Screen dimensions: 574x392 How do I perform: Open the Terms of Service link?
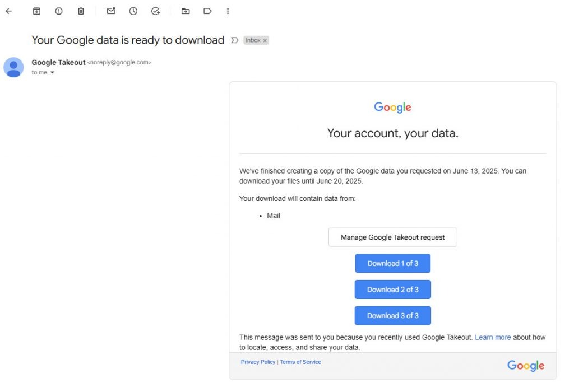click(x=300, y=362)
